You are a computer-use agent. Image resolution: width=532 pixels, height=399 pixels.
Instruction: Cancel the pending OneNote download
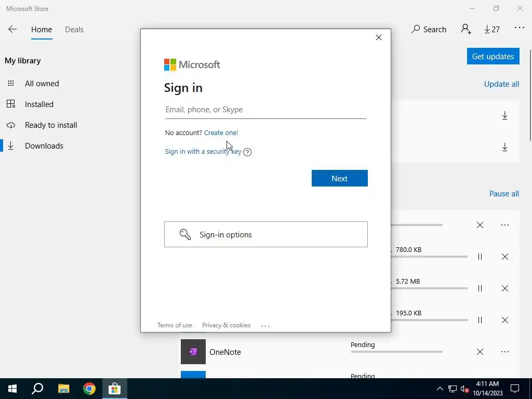pos(480,352)
